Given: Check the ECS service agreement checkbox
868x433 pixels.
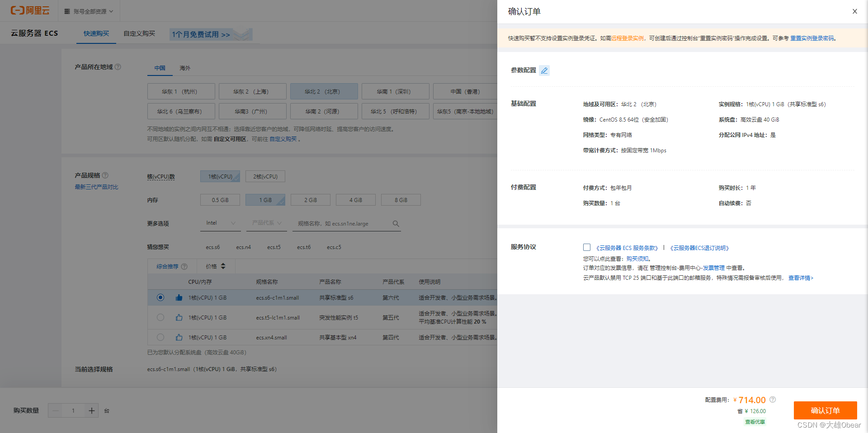Looking at the screenshot, I should 586,247.
